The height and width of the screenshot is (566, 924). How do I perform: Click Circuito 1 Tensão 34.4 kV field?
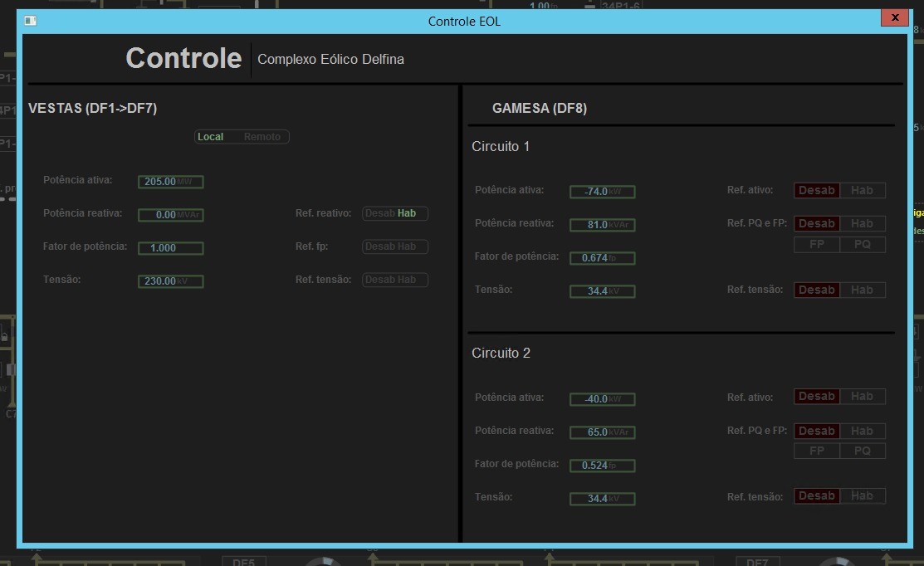point(602,291)
